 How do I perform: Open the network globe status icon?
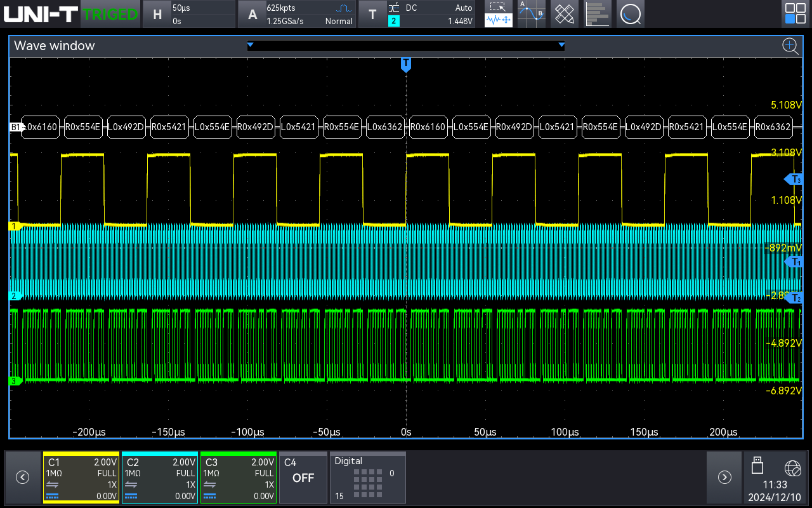792,469
